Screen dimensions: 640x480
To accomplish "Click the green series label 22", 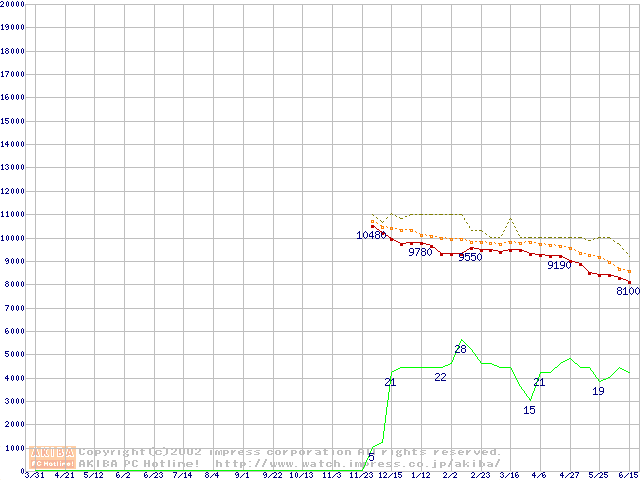I will (x=440, y=377).
